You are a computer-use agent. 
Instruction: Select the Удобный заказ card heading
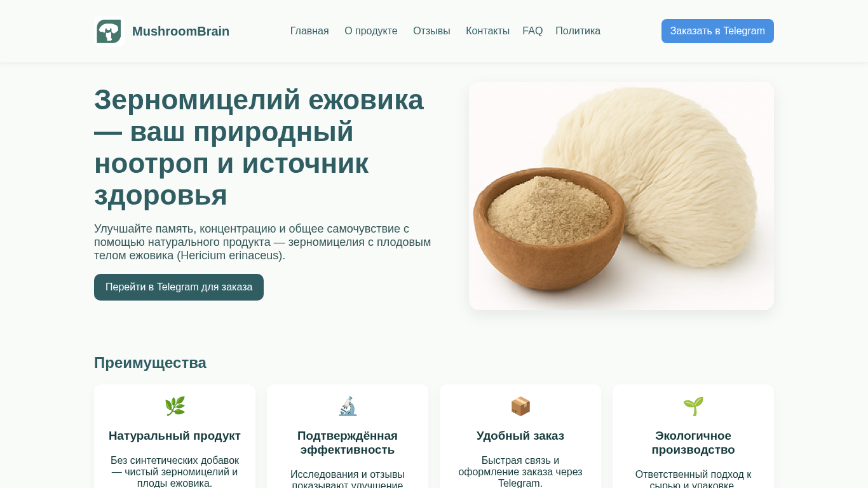520,436
